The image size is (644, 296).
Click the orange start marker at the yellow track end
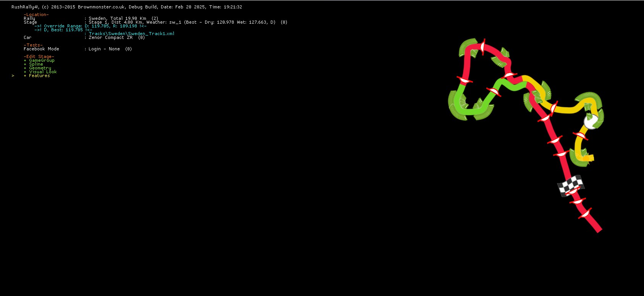(x=587, y=158)
